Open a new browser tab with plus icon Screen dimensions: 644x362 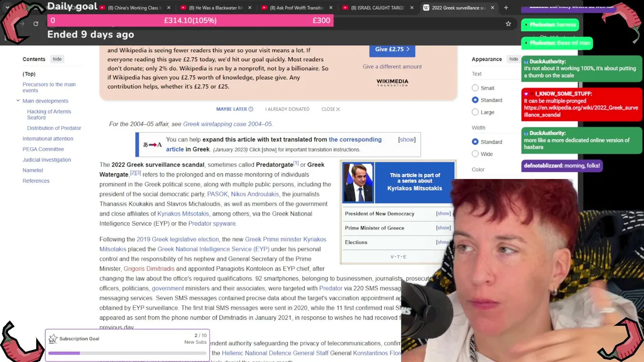pos(506,8)
